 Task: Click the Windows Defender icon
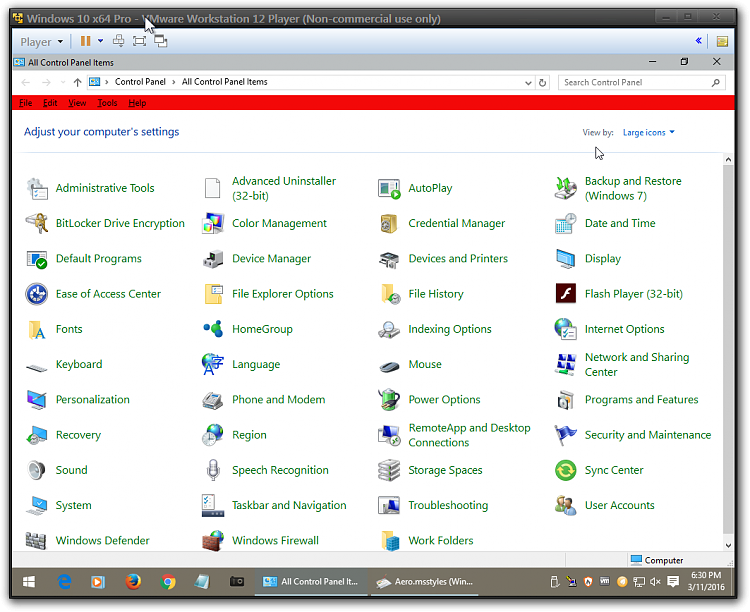[x=37, y=540]
